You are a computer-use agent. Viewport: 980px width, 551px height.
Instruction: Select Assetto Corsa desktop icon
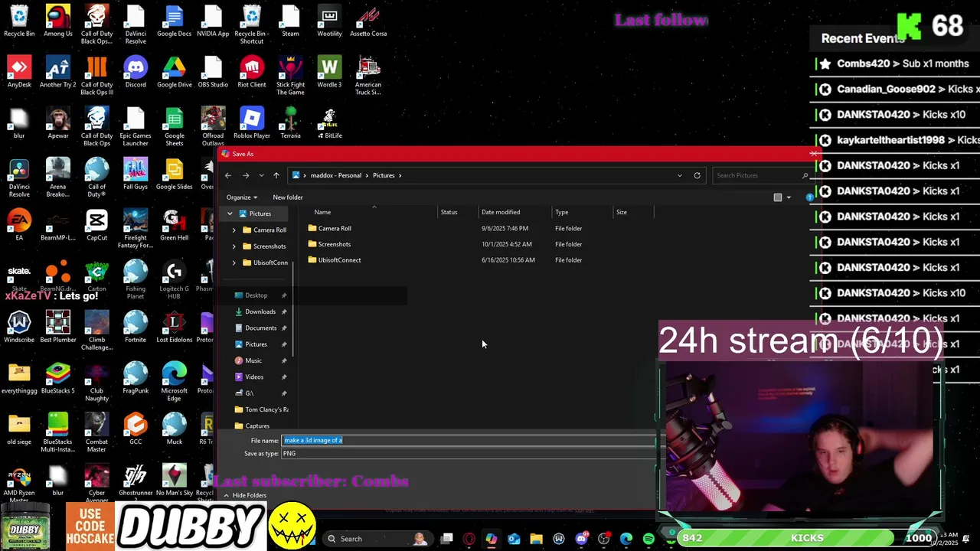368,21
